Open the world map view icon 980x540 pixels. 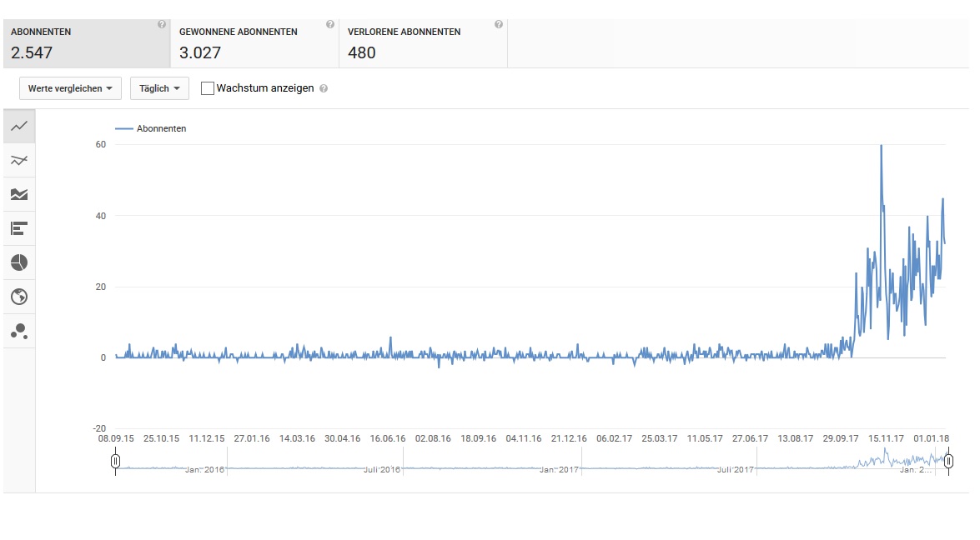(19, 297)
